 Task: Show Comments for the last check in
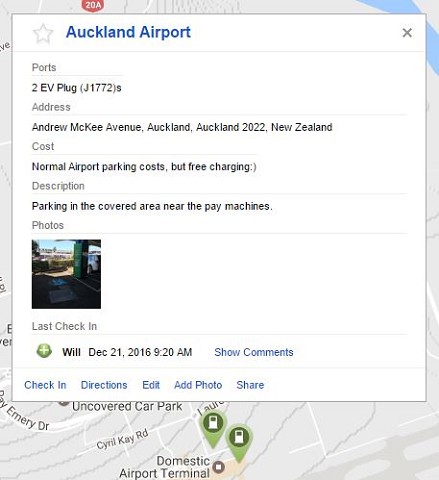[254, 352]
